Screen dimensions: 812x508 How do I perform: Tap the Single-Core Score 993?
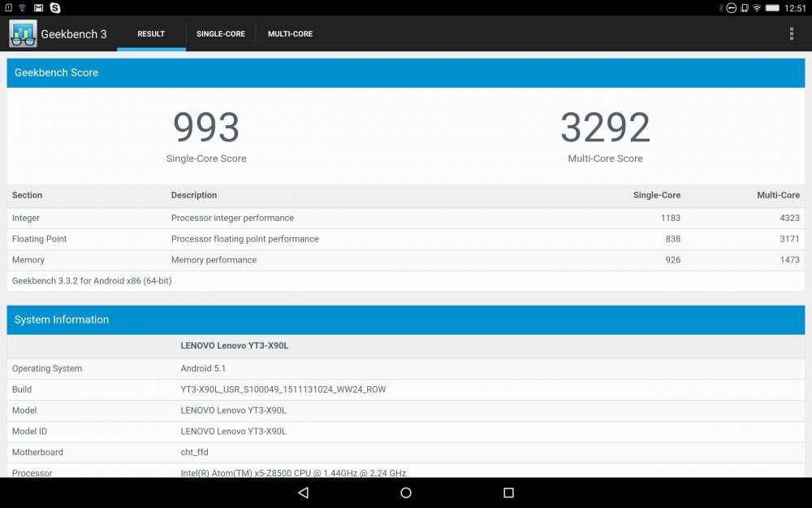(x=205, y=128)
